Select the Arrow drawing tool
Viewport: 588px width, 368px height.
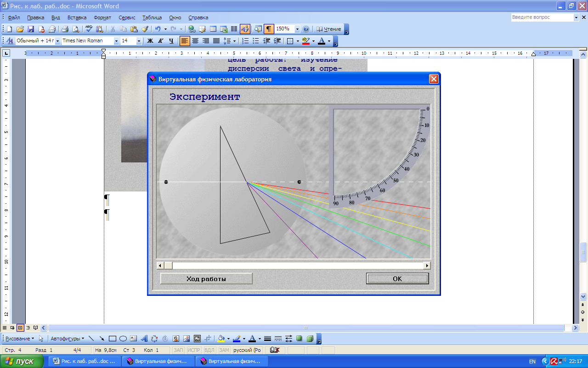pyautogui.click(x=102, y=339)
